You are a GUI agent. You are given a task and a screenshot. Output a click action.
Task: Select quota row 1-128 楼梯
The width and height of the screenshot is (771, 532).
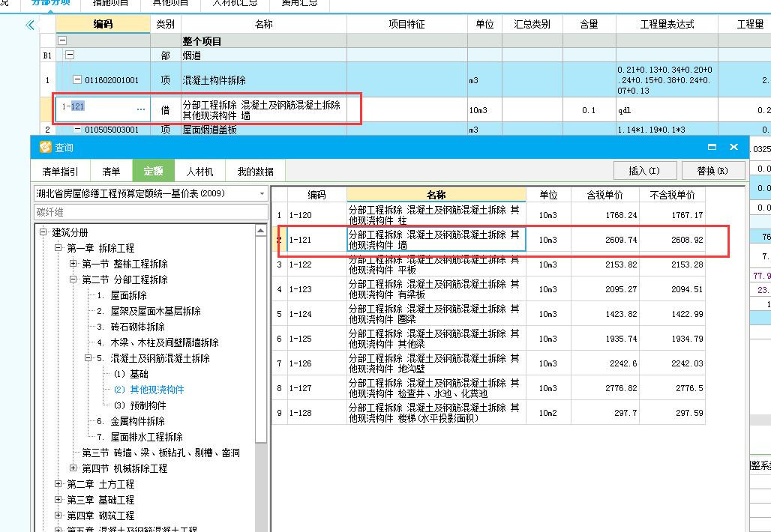pos(488,413)
